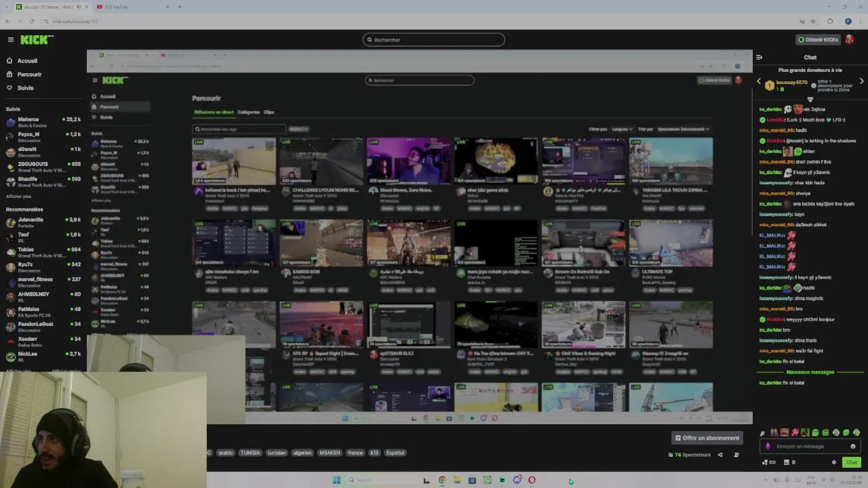Open followed channel Peyco_M
Viewport: 868px width, 488px height.
tap(43, 137)
